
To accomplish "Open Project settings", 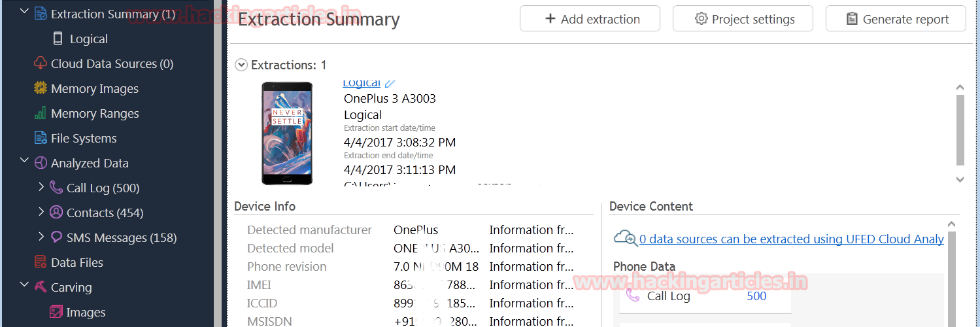I will pos(743,19).
